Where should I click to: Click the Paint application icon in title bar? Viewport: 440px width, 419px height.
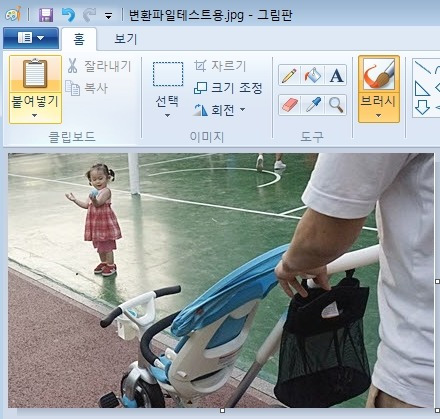coord(14,14)
